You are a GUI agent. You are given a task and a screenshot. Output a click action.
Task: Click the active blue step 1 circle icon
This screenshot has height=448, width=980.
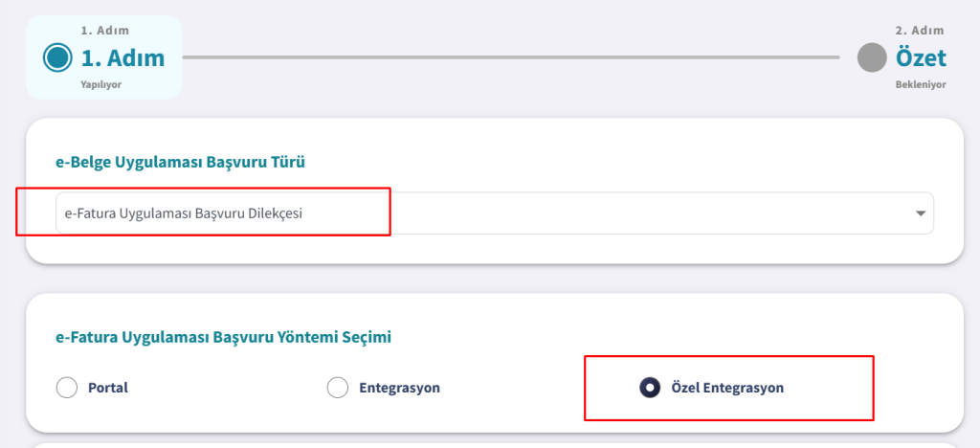58,57
